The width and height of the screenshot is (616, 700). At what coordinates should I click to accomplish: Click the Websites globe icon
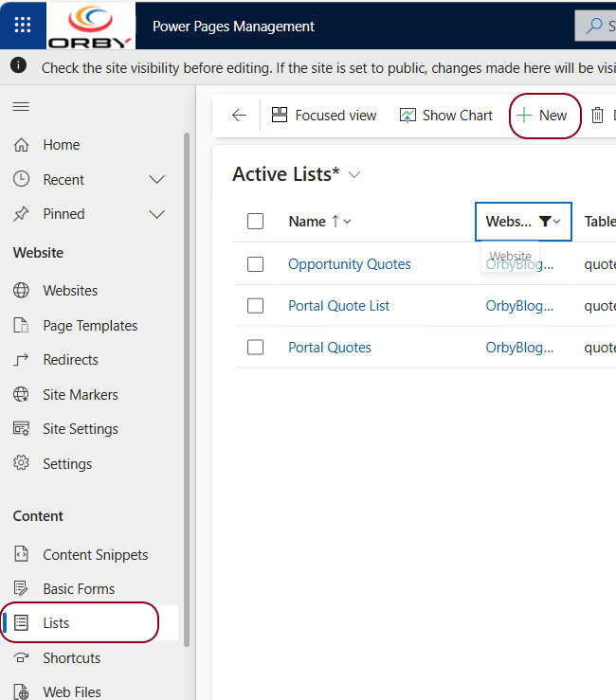coord(21,290)
